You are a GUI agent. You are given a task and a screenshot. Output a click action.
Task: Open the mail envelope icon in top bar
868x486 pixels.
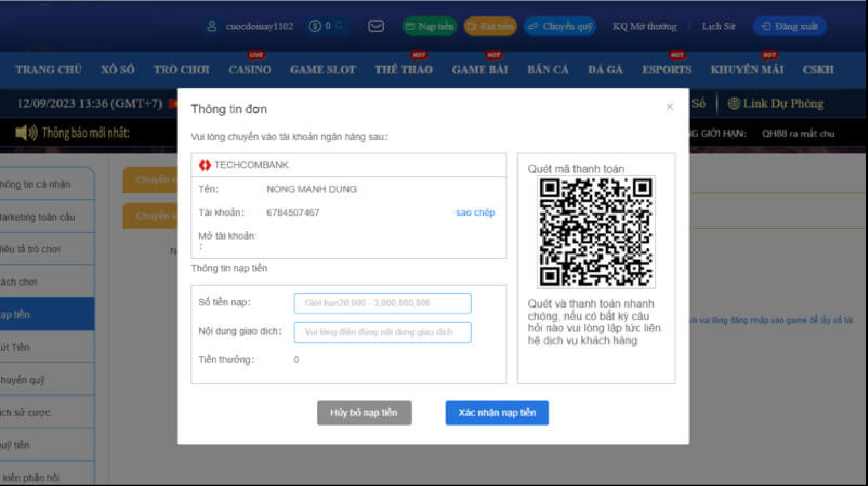pos(375,26)
